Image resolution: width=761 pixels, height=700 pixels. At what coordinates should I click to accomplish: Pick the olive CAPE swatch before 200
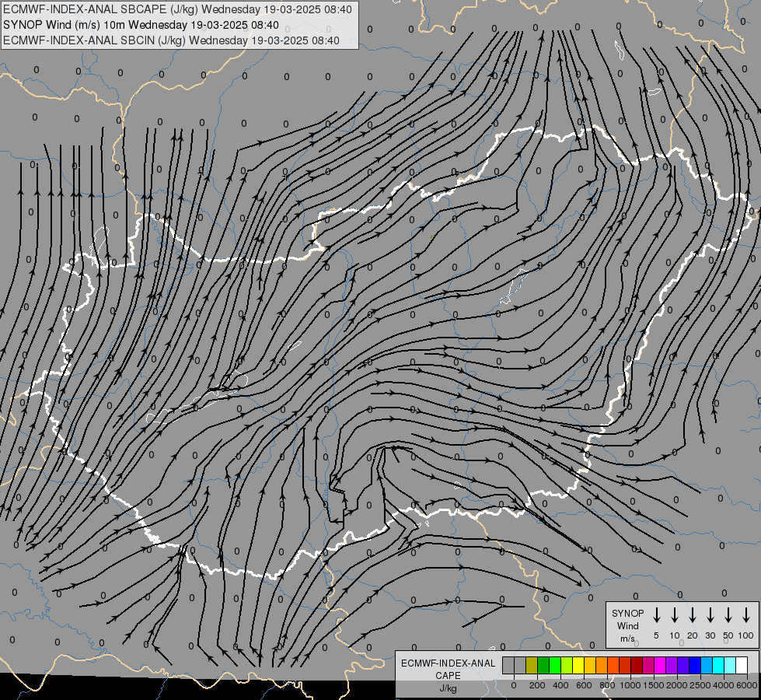pyautogui.click(x=532, y=665)
